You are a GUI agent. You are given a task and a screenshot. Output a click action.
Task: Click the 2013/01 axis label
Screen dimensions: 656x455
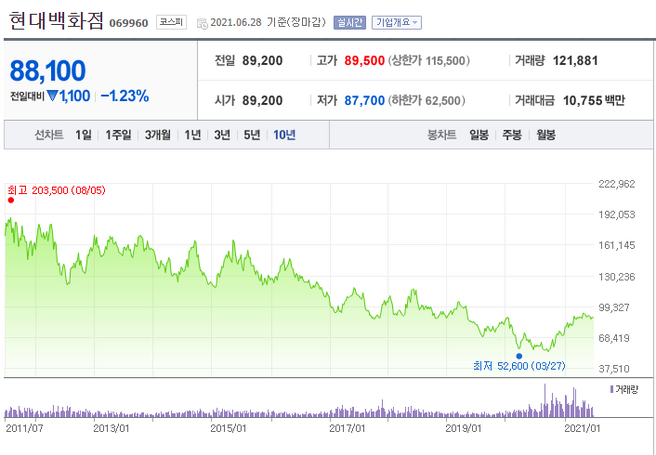pos(111,429)
